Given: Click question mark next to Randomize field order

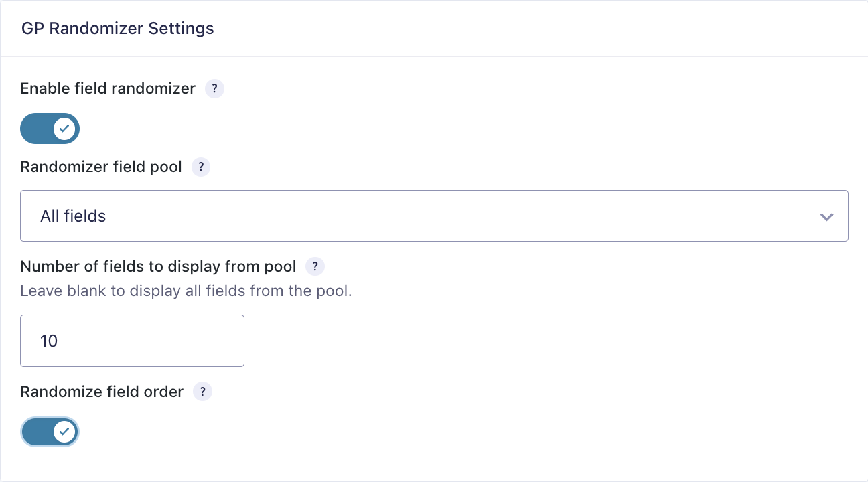Looking at the screenshot, I should pos(202,392).
